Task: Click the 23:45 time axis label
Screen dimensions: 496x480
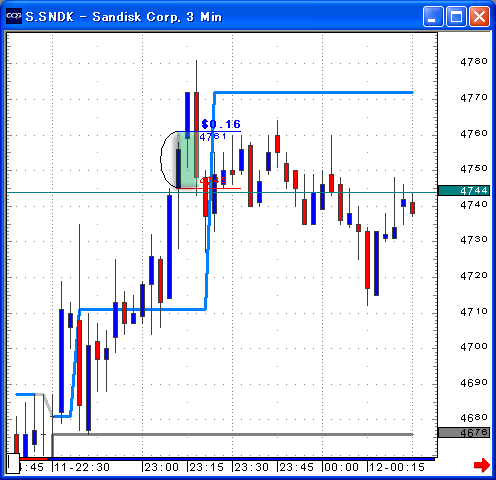Action: pos(297,467)
